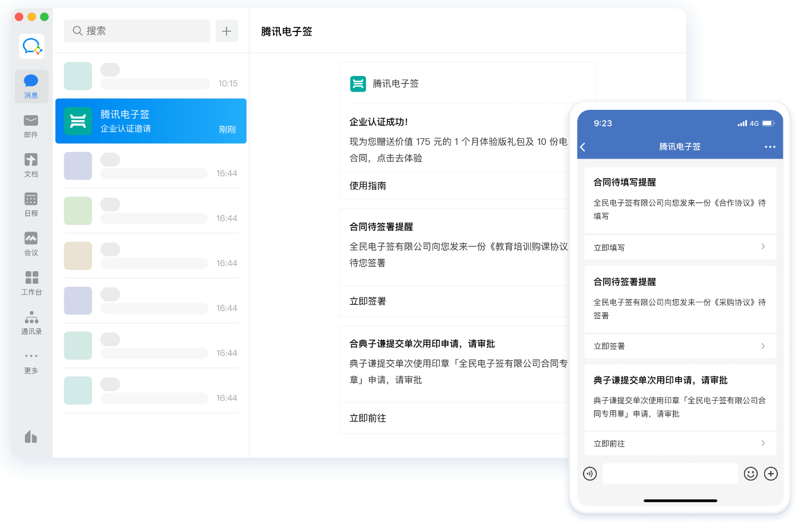
Task: Click the 合典子谦提交单次用印申请 heading
Action: [422, 344]
